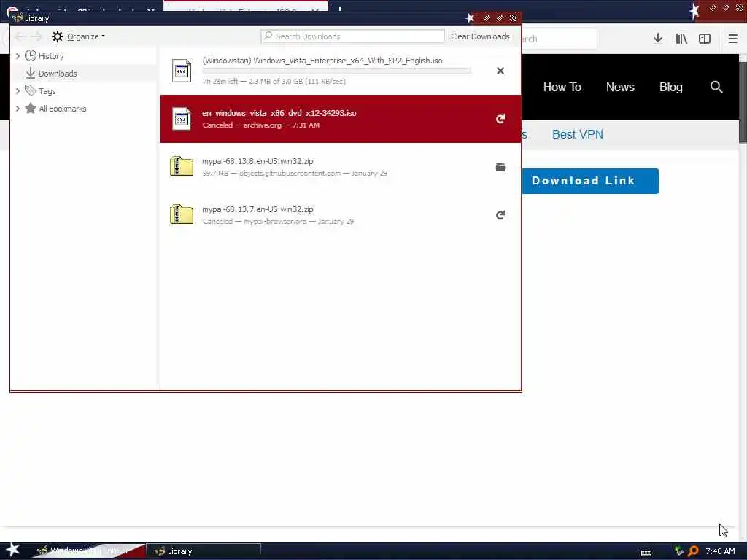Cancel the Windows_Vista_Enterprise_x64 ISO download
This screenshot has height=560, width=747.
click(x=500, y=71)
